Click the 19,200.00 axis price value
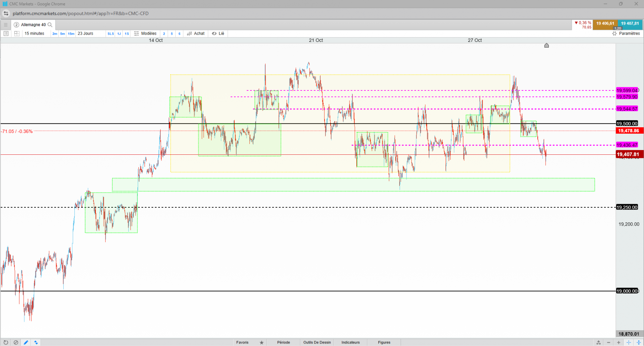 [629, 224]
